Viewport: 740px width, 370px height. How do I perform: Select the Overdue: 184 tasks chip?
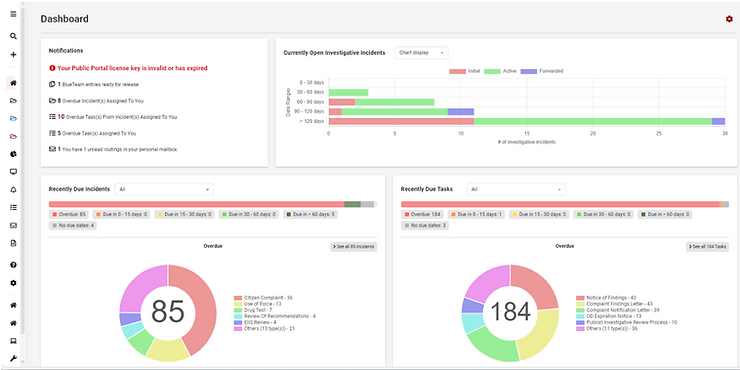(x=422, y=214)
